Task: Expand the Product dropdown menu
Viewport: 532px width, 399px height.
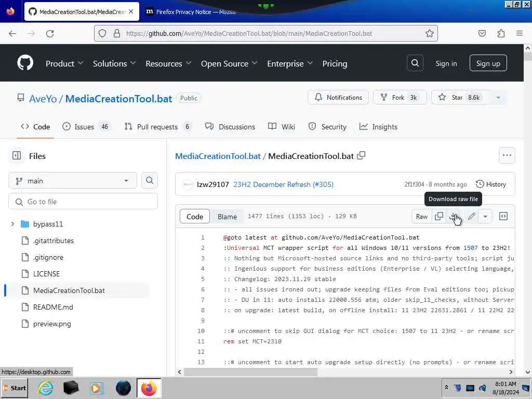Action: (64, 63)
